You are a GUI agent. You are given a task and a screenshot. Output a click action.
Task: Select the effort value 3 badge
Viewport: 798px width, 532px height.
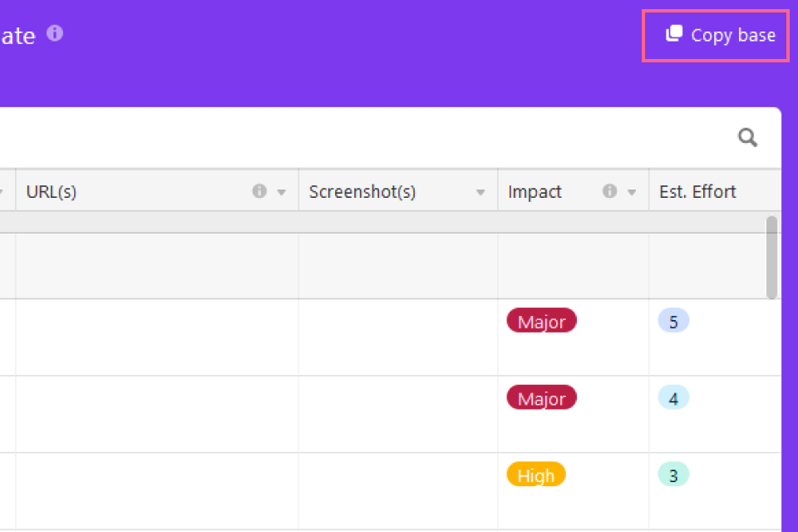tap(673, 475)
